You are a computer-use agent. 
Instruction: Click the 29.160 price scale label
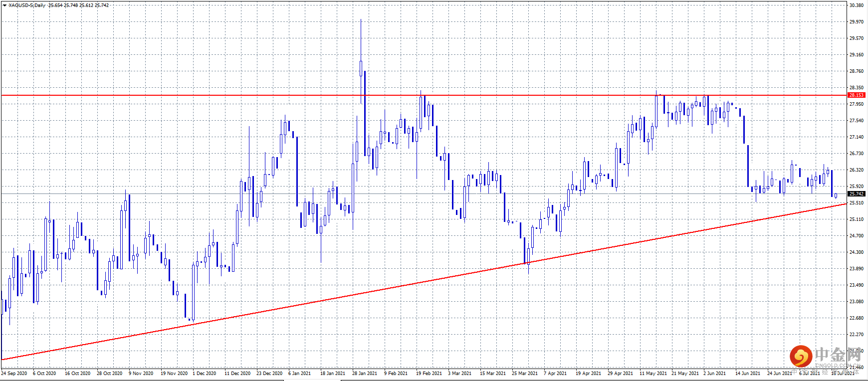(857, 55)
